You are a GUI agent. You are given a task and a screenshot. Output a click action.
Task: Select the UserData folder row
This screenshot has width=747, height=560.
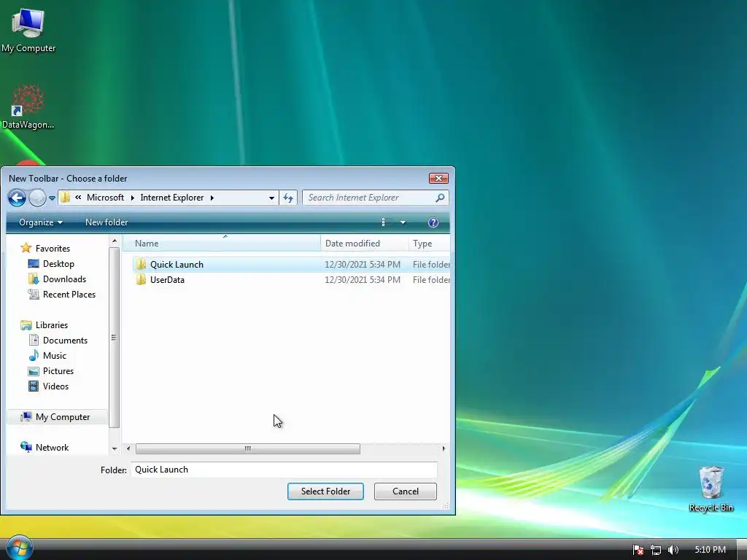[x=291, y=280]
